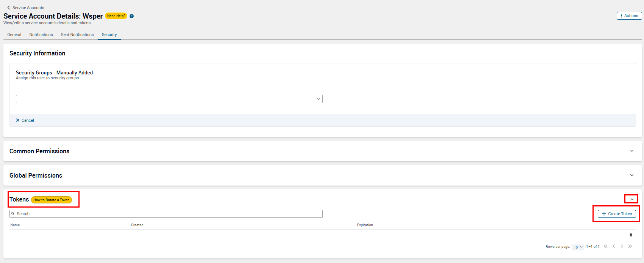Open the Actions menu button
Screen dimensions: 644x263
(x=629, y=16)
